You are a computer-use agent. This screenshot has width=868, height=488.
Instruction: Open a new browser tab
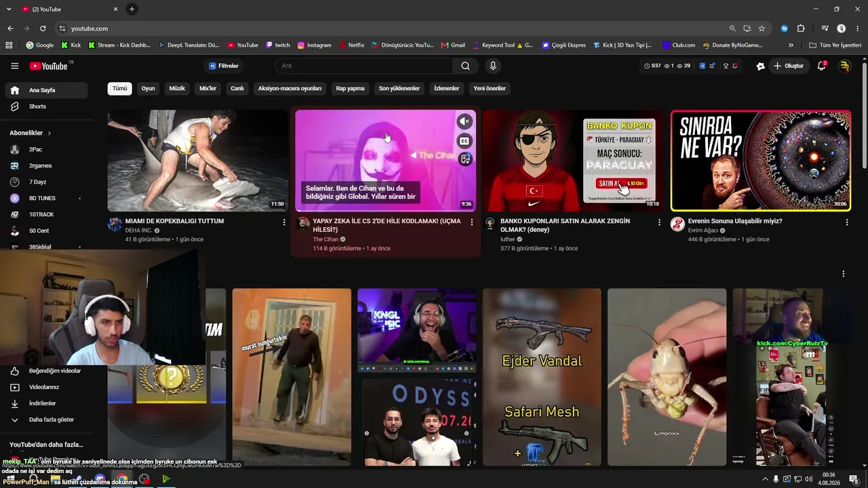point(132,9)
